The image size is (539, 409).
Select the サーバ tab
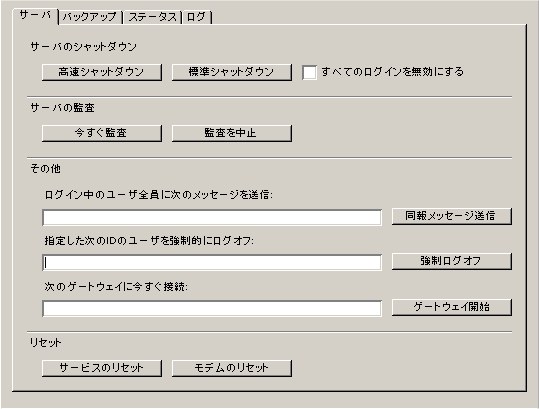35,16
